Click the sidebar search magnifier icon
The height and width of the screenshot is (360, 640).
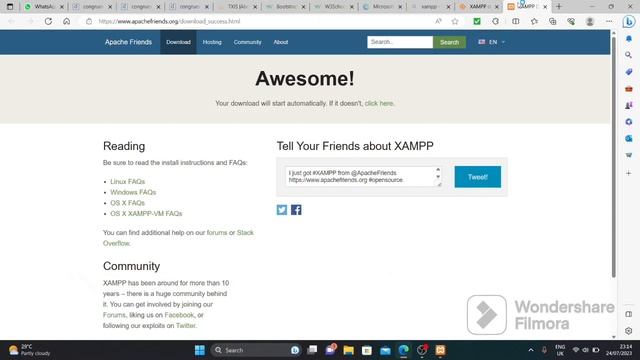(629, 55)
